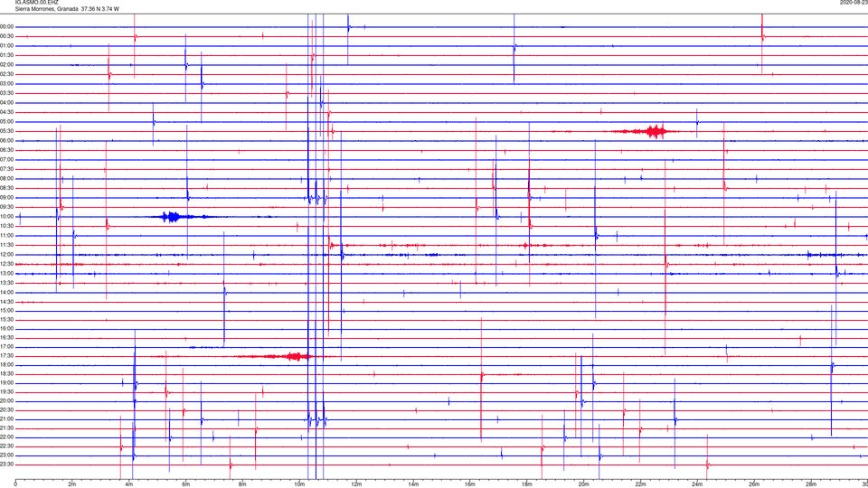
Task: Select the 03:00 time row label
Action: point(7,83)
